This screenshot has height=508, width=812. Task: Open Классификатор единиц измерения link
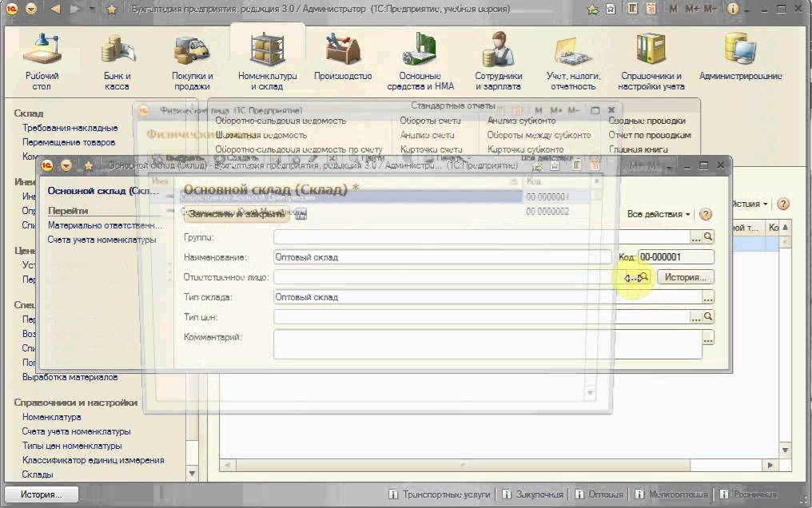pyautogui.click(x=94, y=460)
